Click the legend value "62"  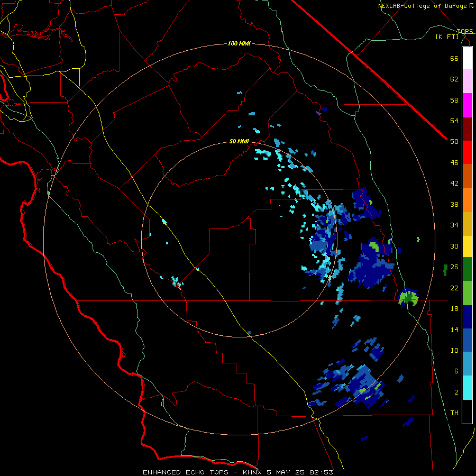pyautogui.click(x=454, y=79)
